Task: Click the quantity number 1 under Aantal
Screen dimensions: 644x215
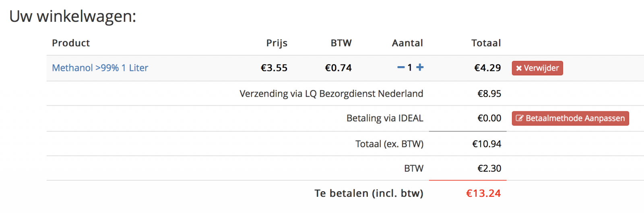Action: (410, 68)
